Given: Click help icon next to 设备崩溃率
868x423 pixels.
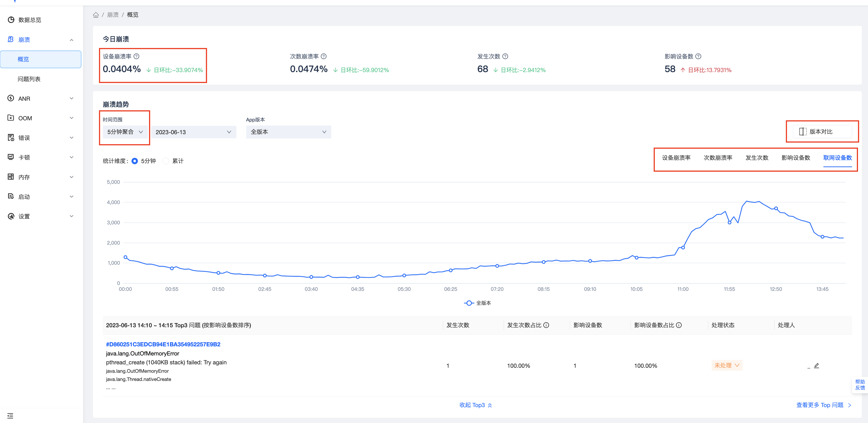Looking at the screenshot, I should 137,56.
